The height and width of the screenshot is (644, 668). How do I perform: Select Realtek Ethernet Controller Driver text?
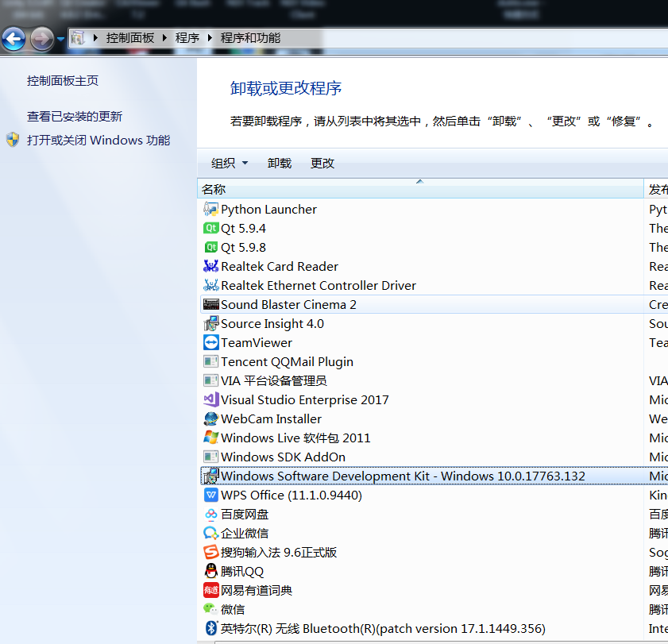[x=319, y=285]
